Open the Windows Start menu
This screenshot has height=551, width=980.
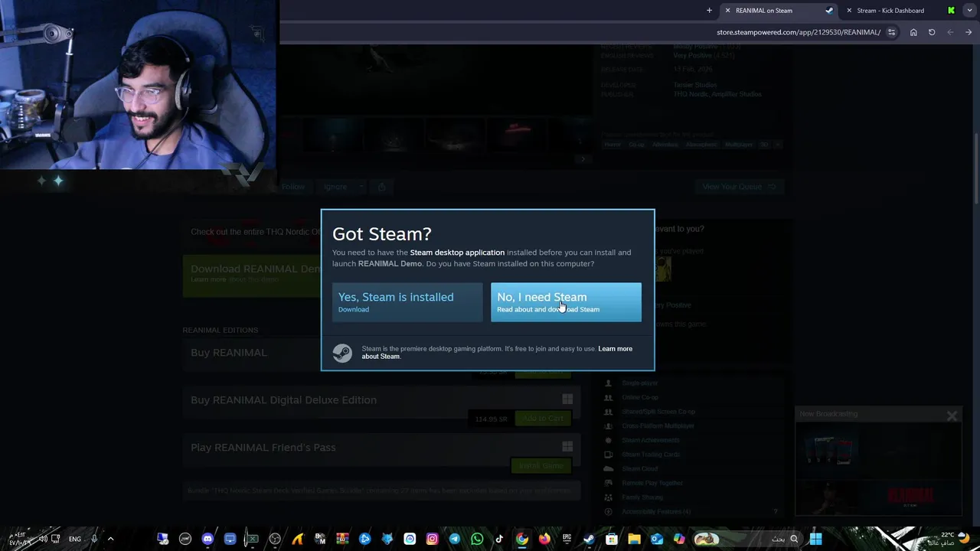tap(816, 539)
